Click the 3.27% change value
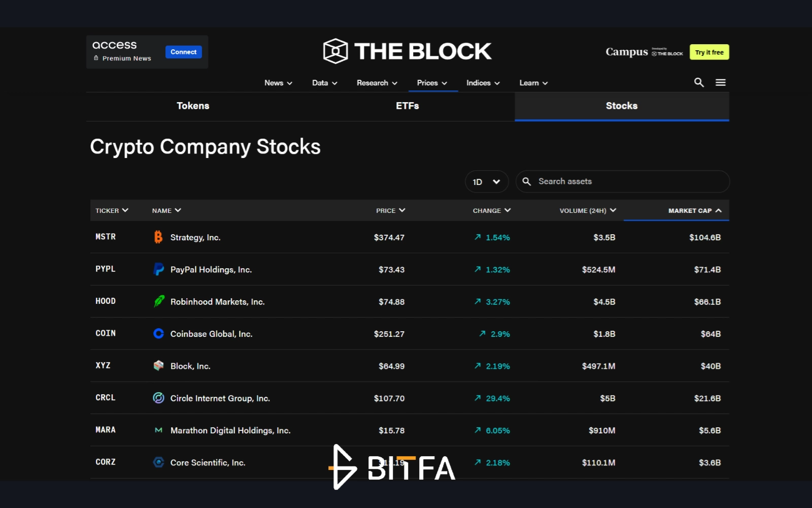This screenshot has height=508, width=812. pos(498,302)
